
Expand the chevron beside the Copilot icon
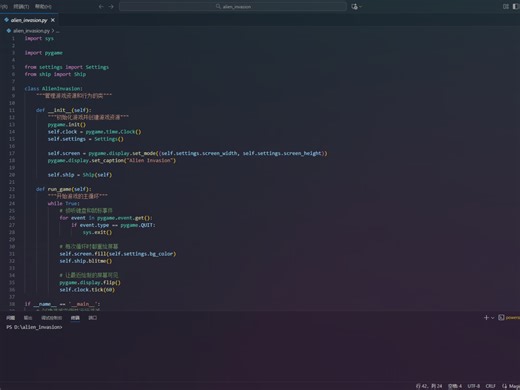pyautogui.click(x=360, y=6)
